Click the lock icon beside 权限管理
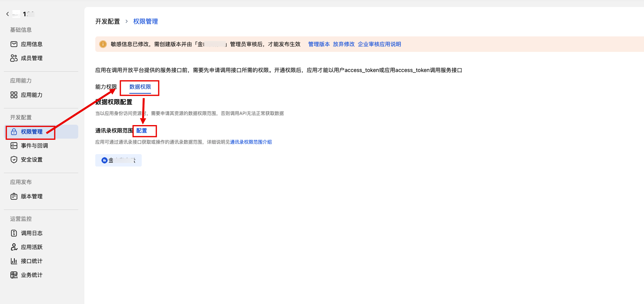Screen dimensions: 644x304 (14, 132)
